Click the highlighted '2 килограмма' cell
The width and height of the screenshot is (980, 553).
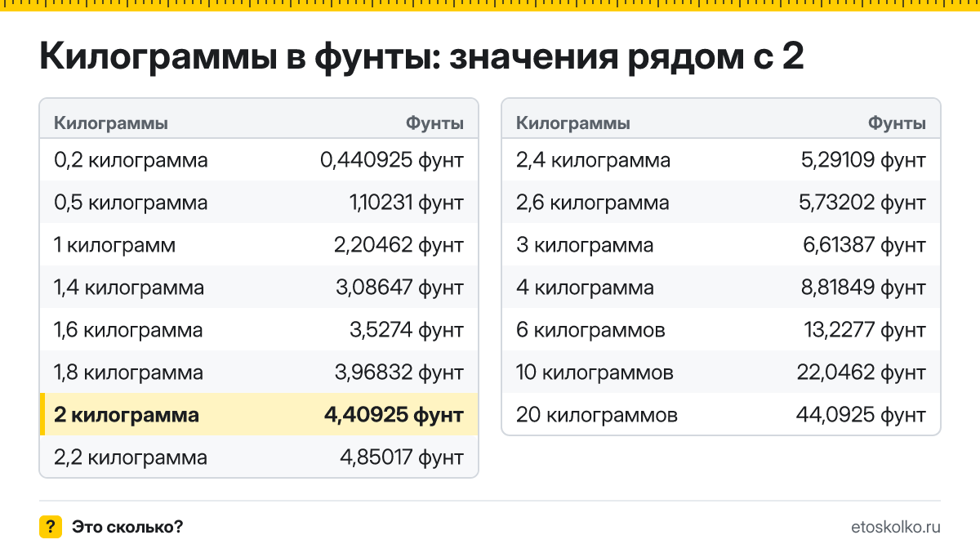[x=127, y=415]
